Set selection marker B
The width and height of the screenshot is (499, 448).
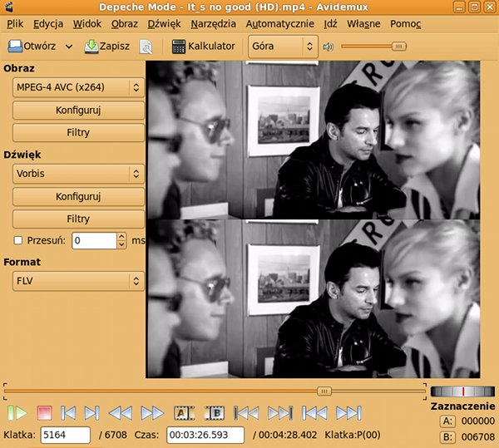(x=215, y=413)
